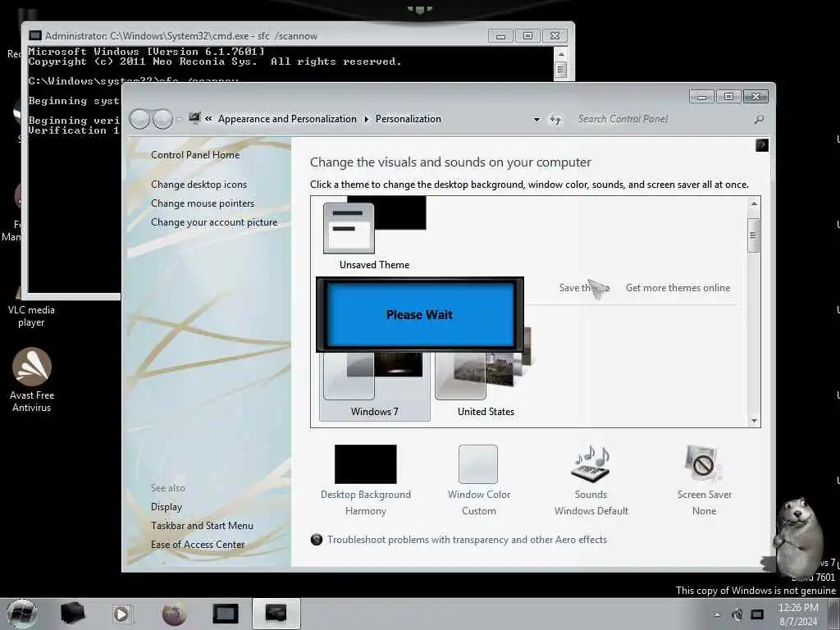This screenshot has width=840, height=630.
Task: Click the themes list scrollbar thumb
Action: 753,235
